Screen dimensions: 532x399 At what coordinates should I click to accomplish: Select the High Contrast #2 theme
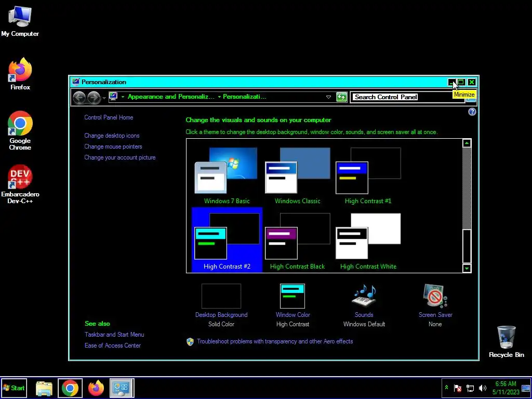click(x=227, y=240)
